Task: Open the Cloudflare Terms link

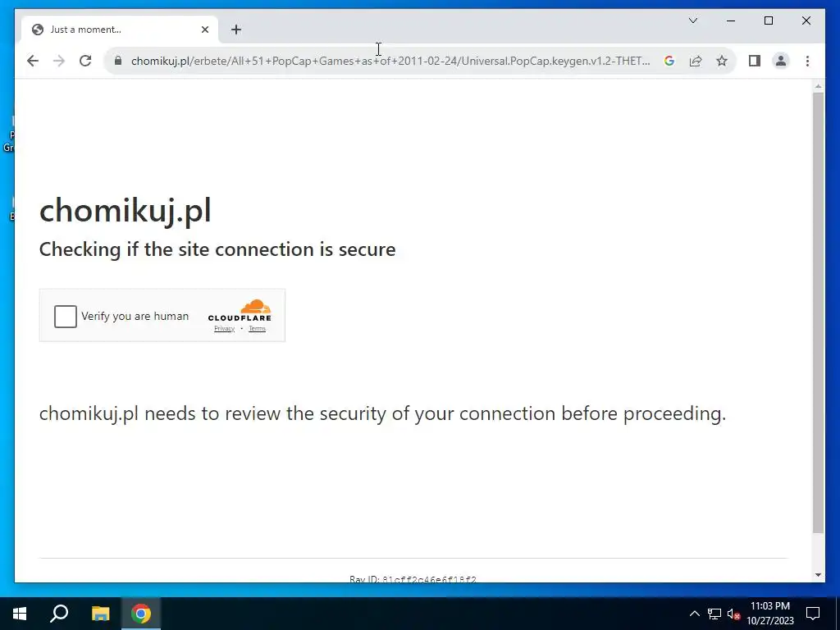Action: [x=257, y=328]
